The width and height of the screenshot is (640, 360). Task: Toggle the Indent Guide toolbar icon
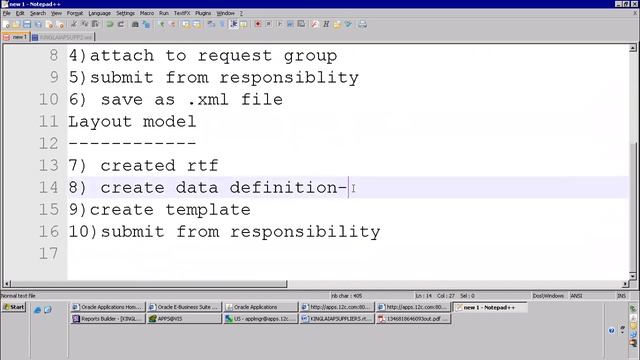click(233, 24)
